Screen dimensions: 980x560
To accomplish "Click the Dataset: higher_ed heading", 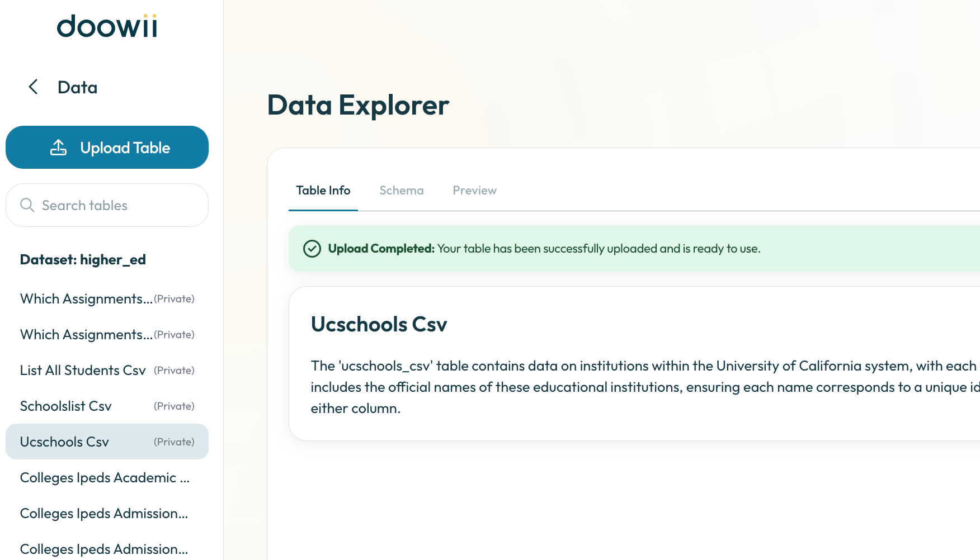I will (x=83, y=260).
